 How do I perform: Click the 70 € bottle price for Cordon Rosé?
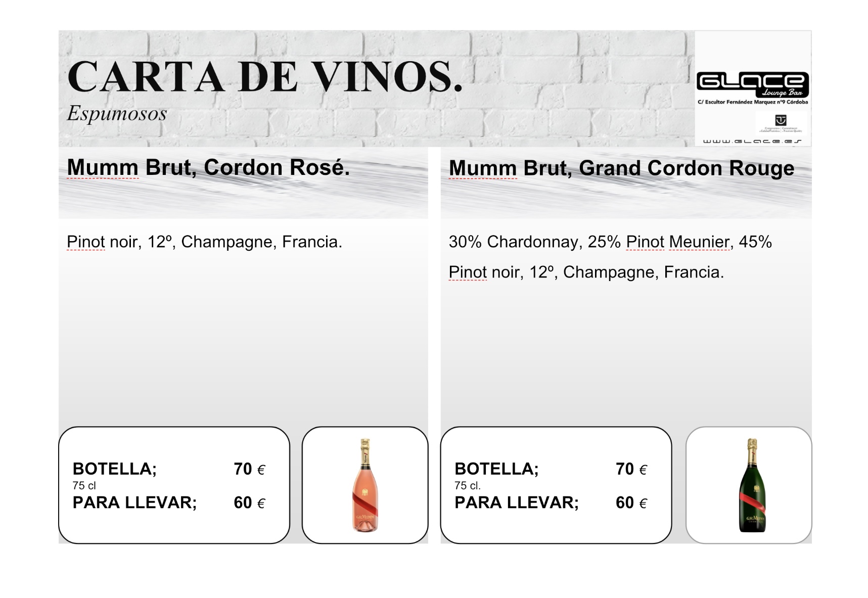pyautogui.click(x=249, y=469)
